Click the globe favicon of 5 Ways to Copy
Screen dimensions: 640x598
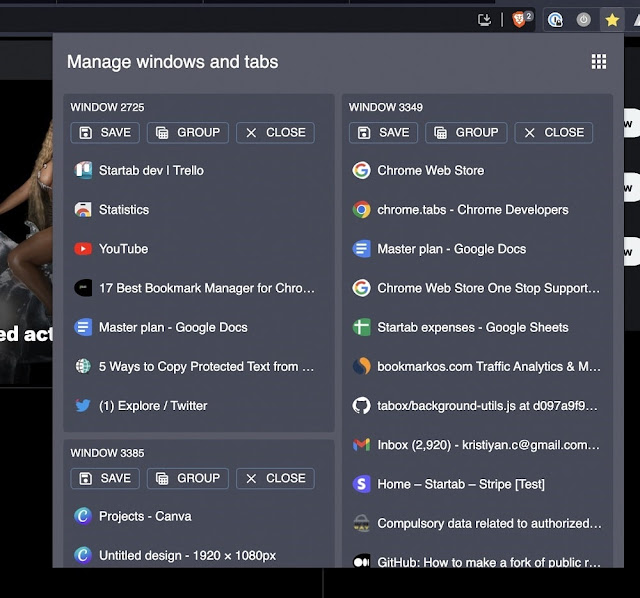pos(83,366)
